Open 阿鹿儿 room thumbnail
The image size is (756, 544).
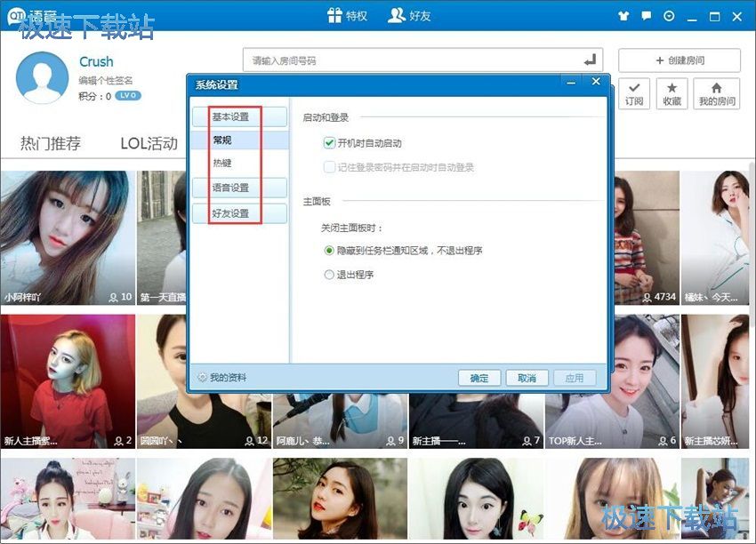point(341,420)
